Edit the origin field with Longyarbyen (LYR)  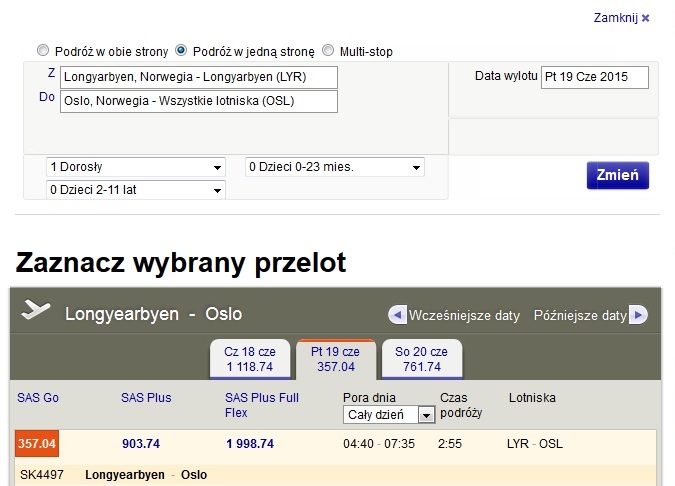(199, 77)
